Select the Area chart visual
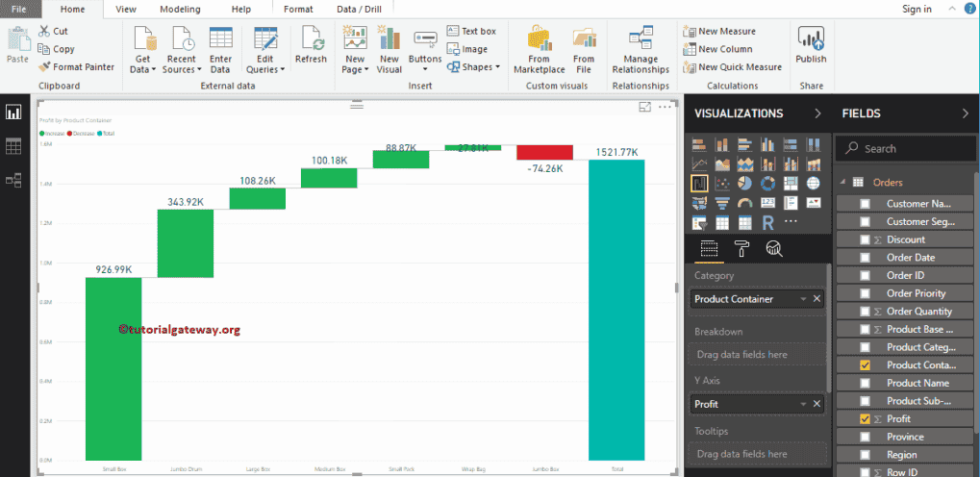Image resolution: width=980 pixels, height=477 pixels. 722,163
